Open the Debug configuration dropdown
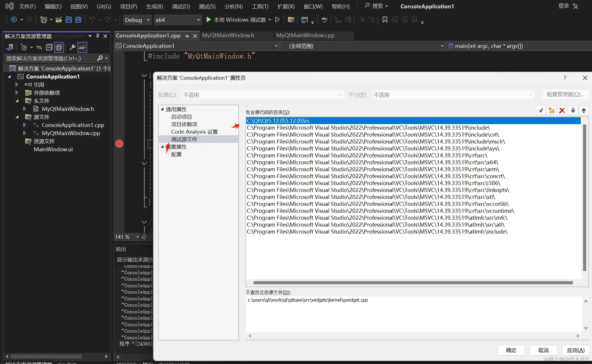This screenshot has width=592, height=364. tap(137, 20)
